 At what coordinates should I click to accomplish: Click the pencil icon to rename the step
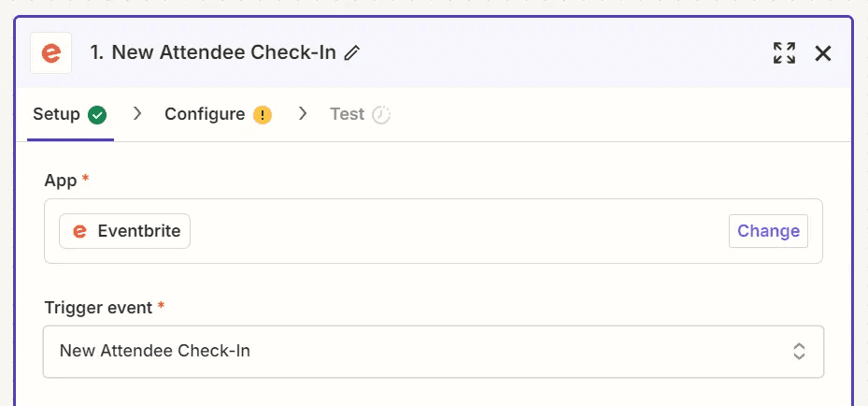[351, 53]
